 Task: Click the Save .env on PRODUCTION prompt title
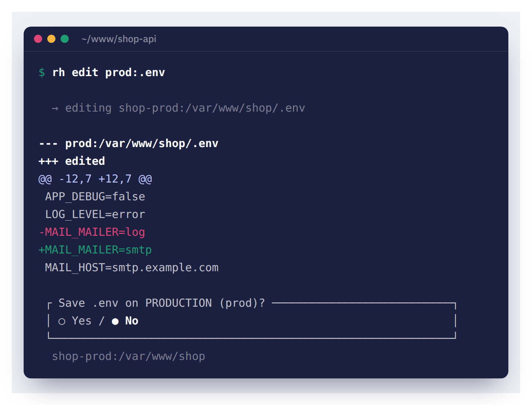click(x=162, y=303)
